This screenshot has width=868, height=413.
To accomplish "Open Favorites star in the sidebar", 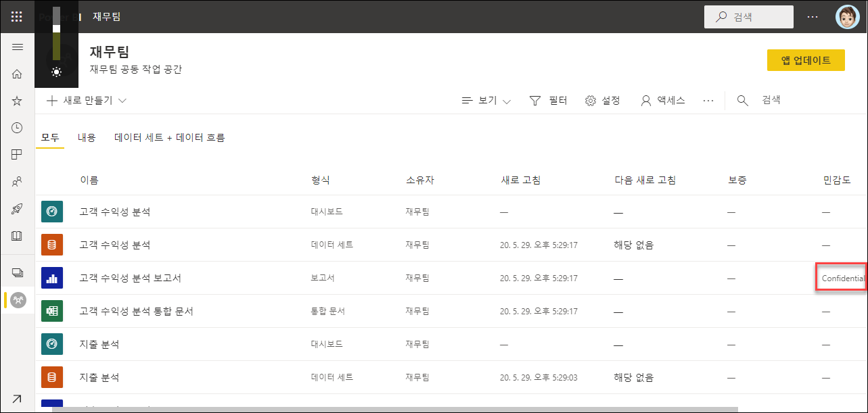I will click(18, 101).
